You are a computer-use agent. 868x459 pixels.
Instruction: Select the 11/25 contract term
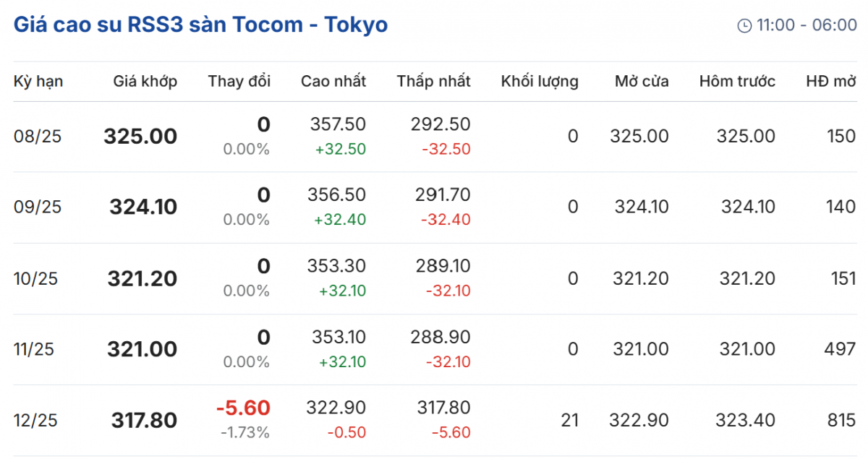click(33, 349)
